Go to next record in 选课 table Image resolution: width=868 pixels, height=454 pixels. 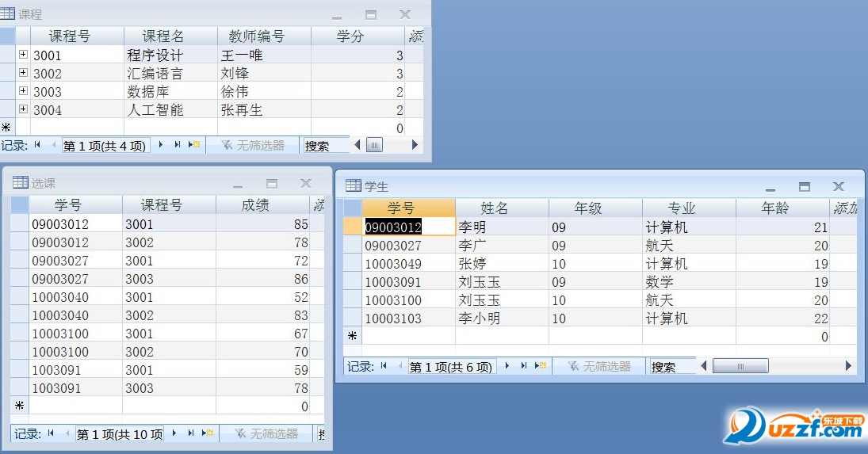point(174,433)
